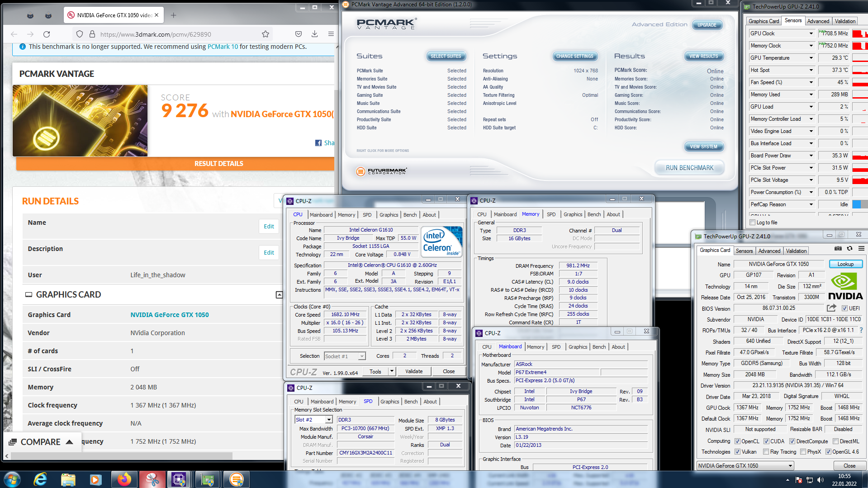Open GPU Temperature sensor dropdown
The width and height of the screenshot is (868, 488).
coord(811,58)
